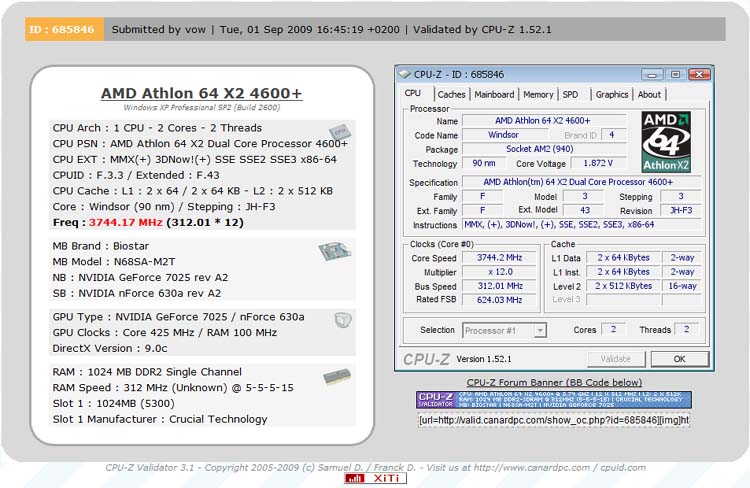
Task: Click the AMD Athlon 64 X2 4600+ heading link
Action: (201, 93)
